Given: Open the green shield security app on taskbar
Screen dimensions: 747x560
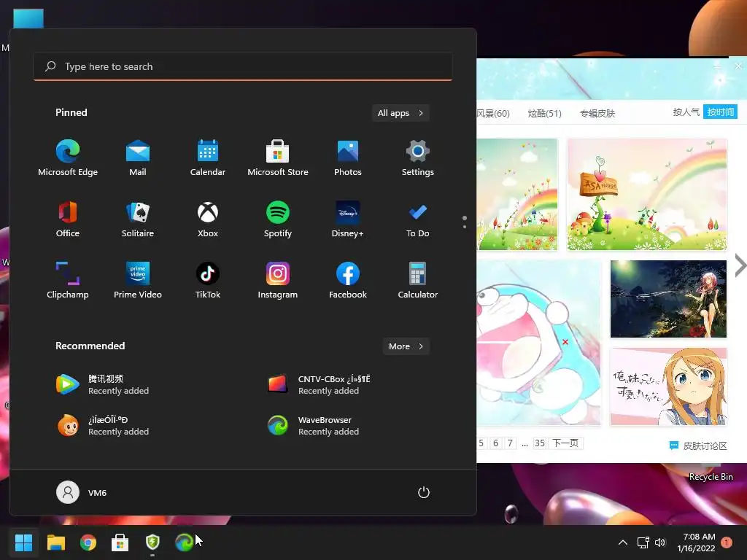Looking at the screenshot, I should 152,542.
